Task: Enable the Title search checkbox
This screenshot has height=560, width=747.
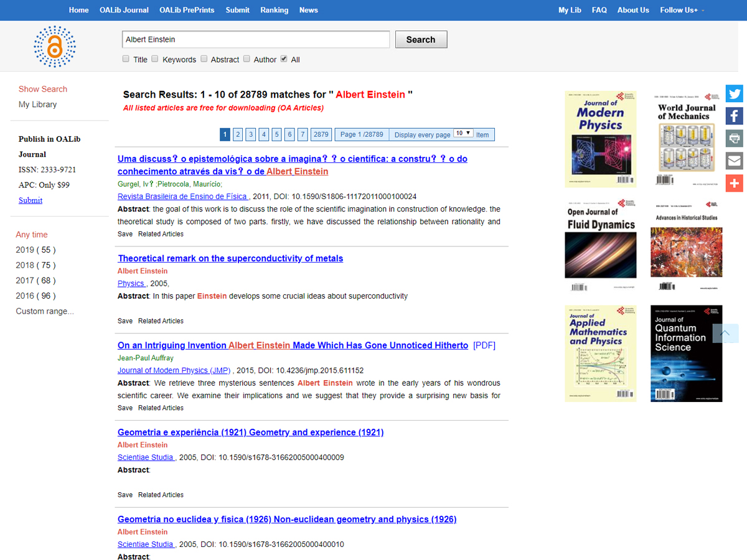Action: tap(126, 59)
